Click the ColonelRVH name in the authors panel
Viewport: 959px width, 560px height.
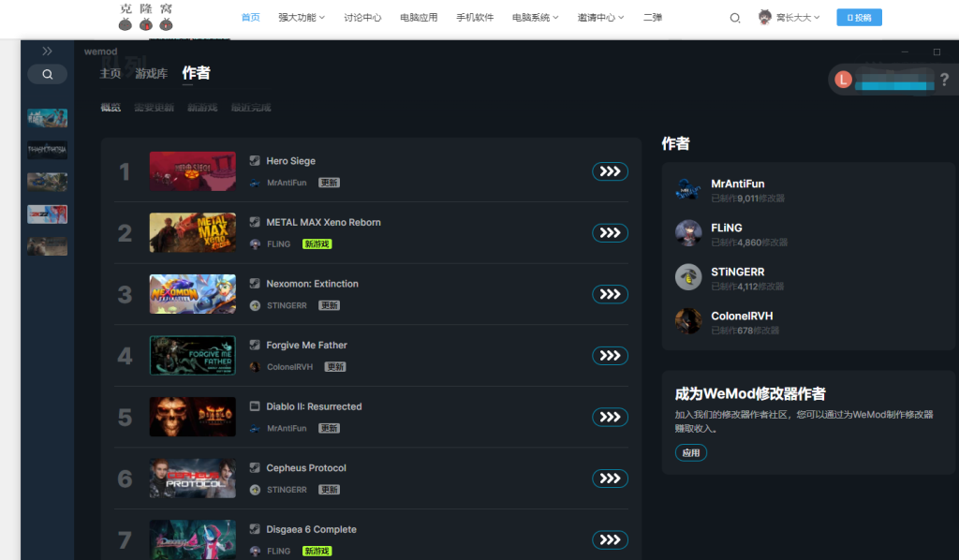742,316
